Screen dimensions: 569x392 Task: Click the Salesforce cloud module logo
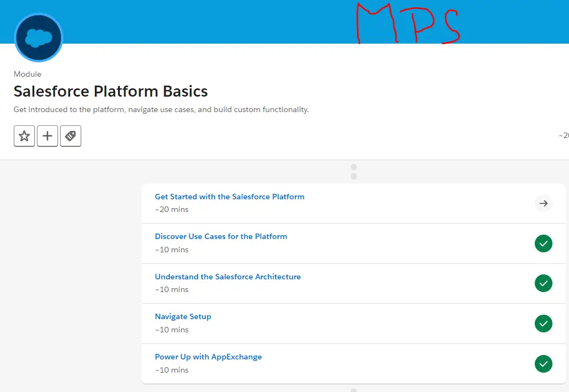38,38
